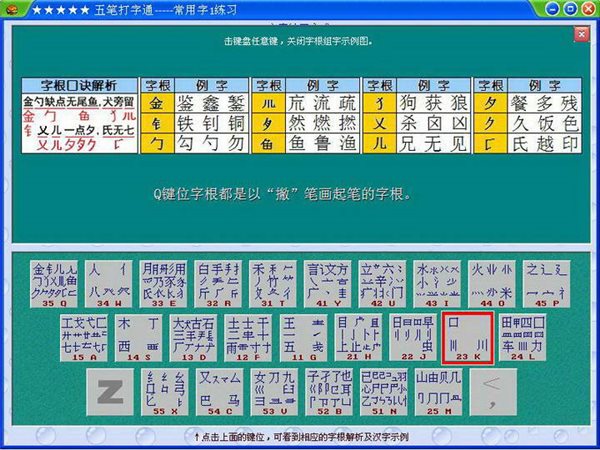Select the 25 M radical key
Image resolution: width=600 pixels, height=450 pixels.
click(439, 392)
